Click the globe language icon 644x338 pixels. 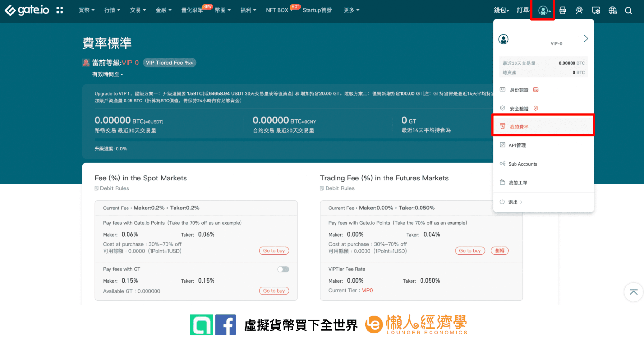(x=612, y=11)
